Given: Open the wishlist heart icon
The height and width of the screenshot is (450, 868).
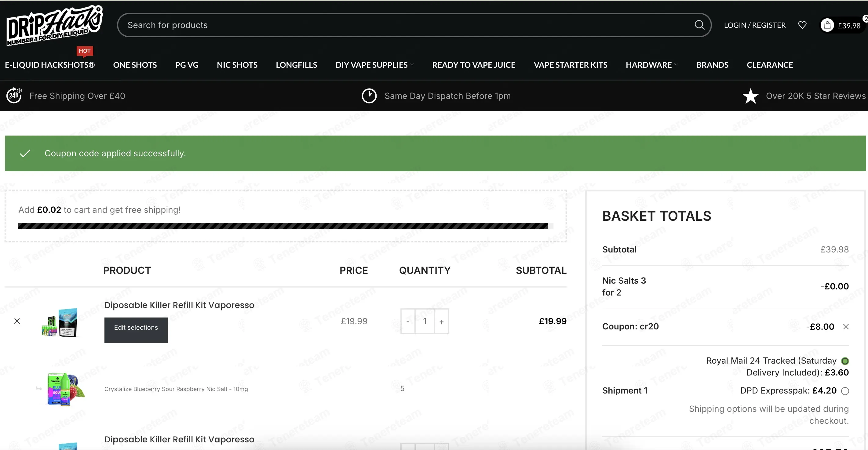Looking at the screenshot, I should [x=802, y=25].
